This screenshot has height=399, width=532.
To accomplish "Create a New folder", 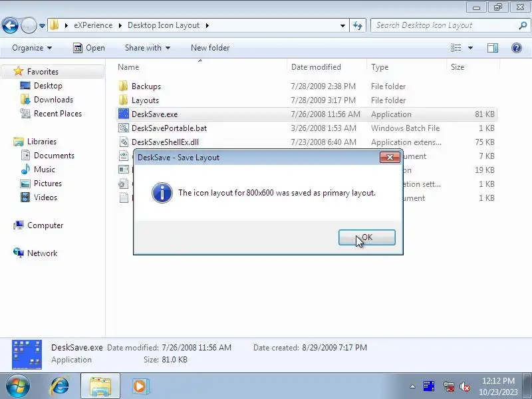I will (210, 48).
